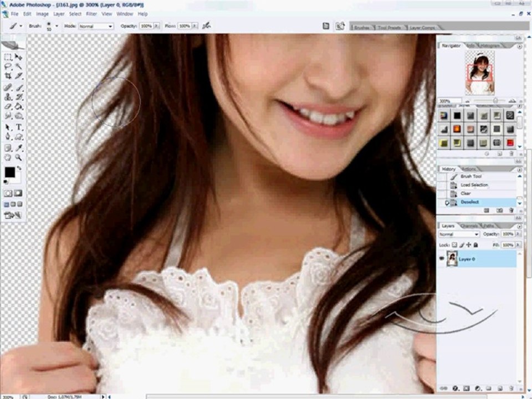Open the layer Opacity arrow

tap(518, 234)
